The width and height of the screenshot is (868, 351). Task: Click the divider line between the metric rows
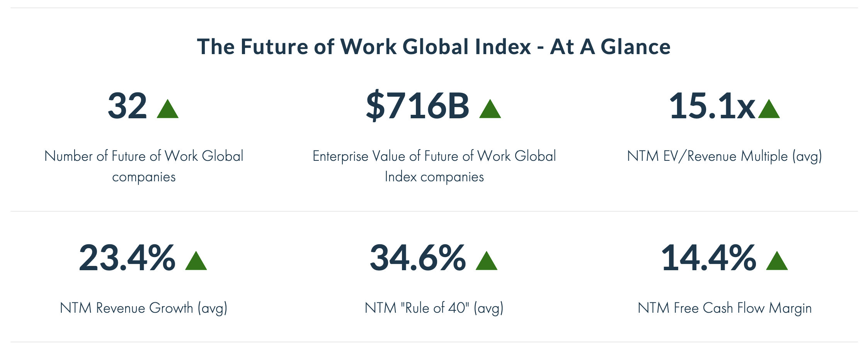[x=434, y=211]
